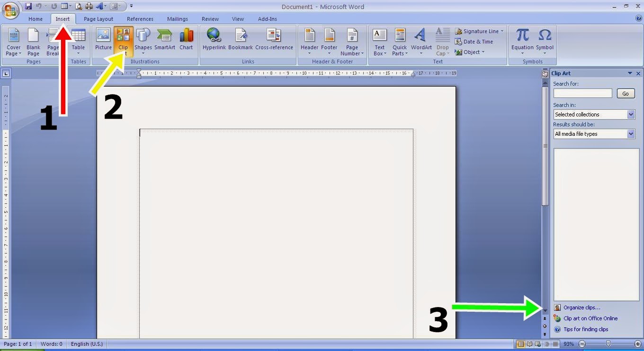Click the Picture button in Illustrations
This screenshot has height=351, width=644.
103,39
